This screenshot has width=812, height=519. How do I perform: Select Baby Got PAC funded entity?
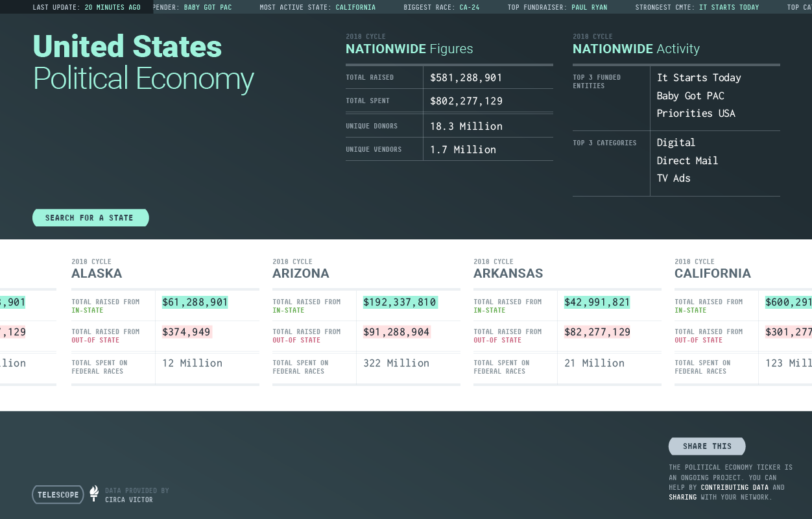[x=690, y=96]
